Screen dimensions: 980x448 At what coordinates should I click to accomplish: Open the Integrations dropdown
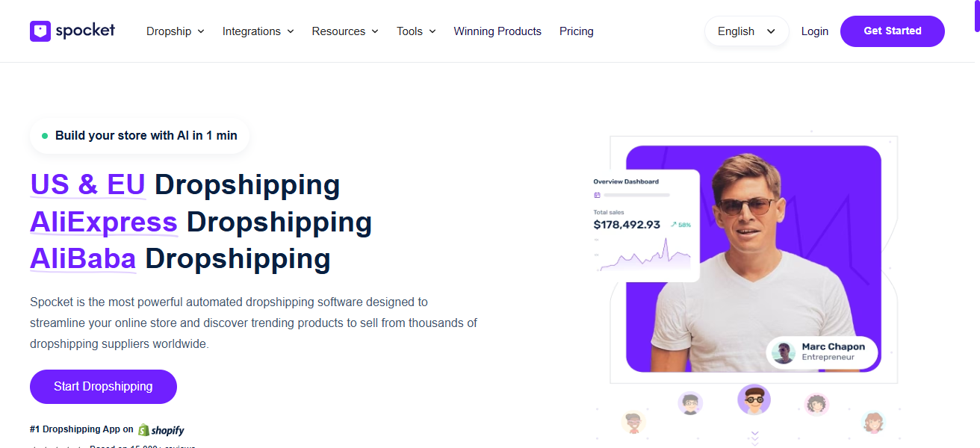(x=258, y=31)
